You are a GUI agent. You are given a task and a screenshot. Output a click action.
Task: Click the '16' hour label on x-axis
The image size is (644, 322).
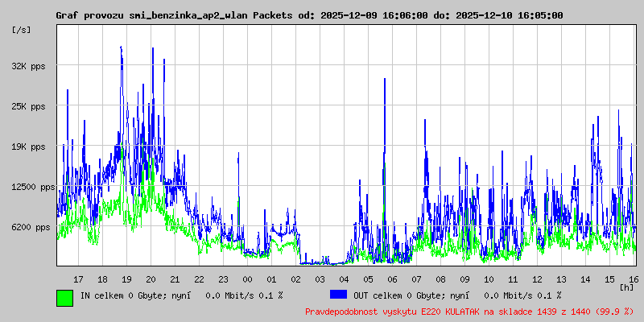(634, 279)
